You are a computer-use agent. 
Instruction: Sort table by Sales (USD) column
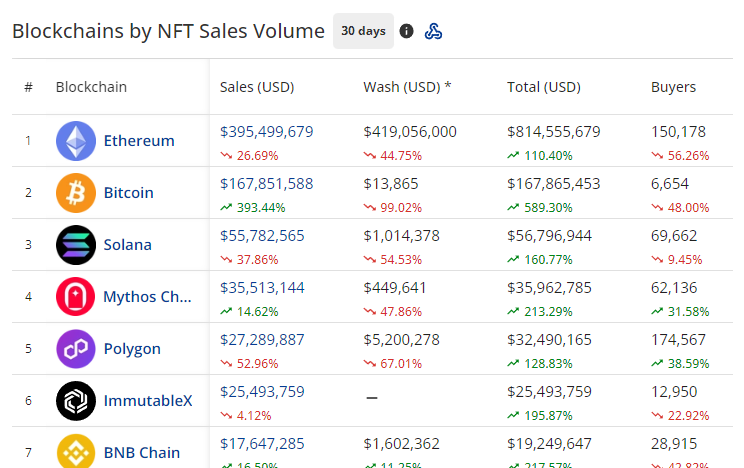[257, 87]
